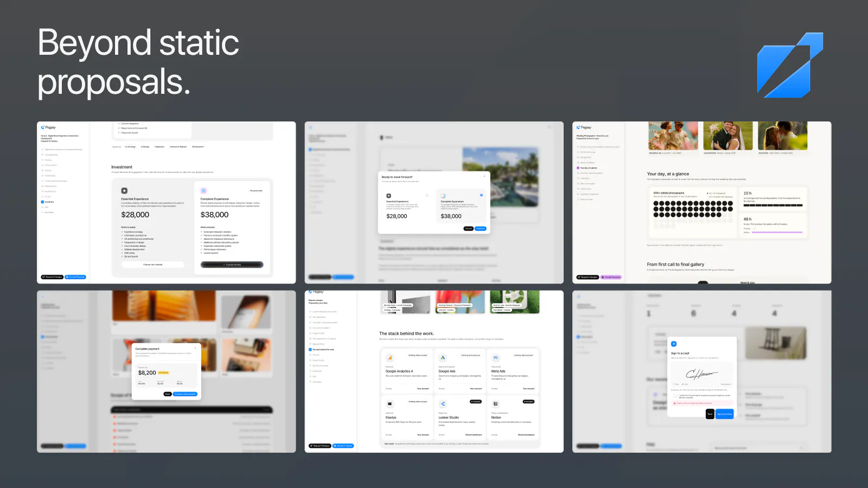Click Request Changes in the Investment panel
This screenshot has height=488, width=868.
click(x=52, y=277)
